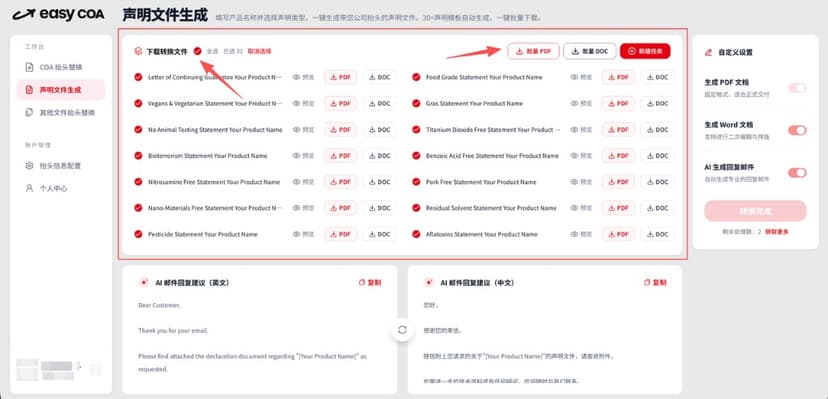Download DOC of Letter of Continuing Guarantee
Viewport: 828px width, 399px height.
380,77
